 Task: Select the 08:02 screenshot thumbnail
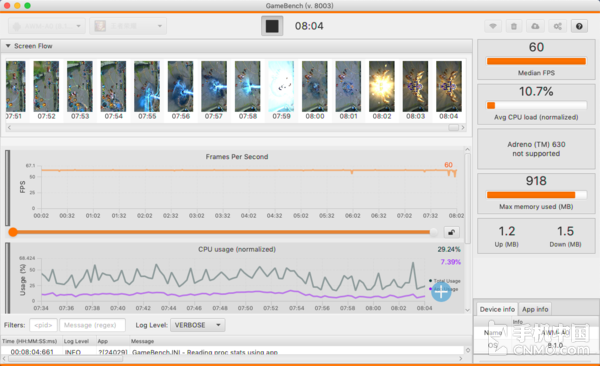382,90
